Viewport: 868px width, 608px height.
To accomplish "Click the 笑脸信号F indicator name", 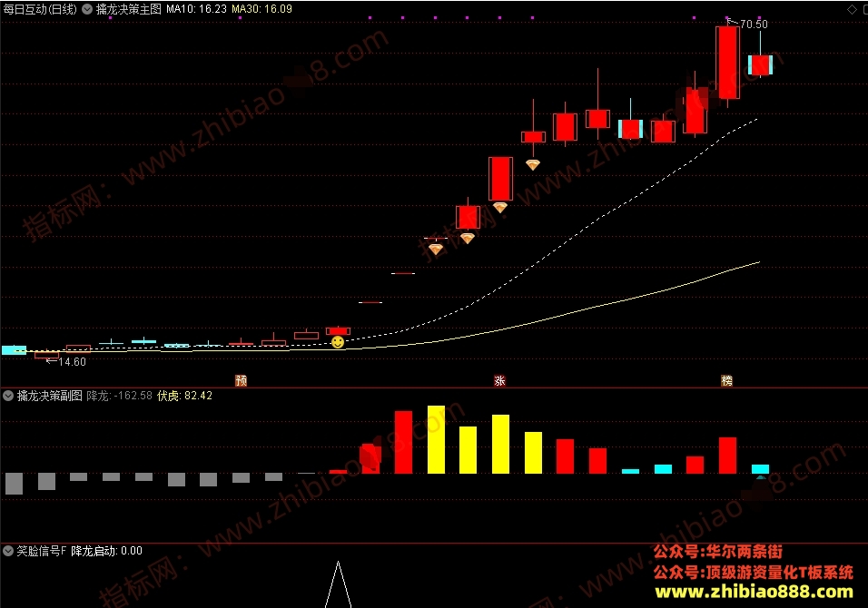I will tap(42, 551).
